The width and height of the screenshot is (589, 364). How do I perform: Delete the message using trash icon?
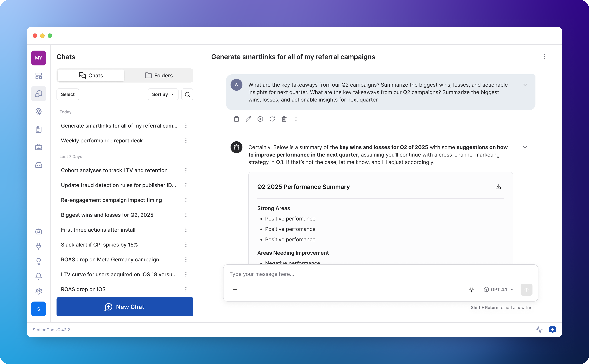[284, 119]
